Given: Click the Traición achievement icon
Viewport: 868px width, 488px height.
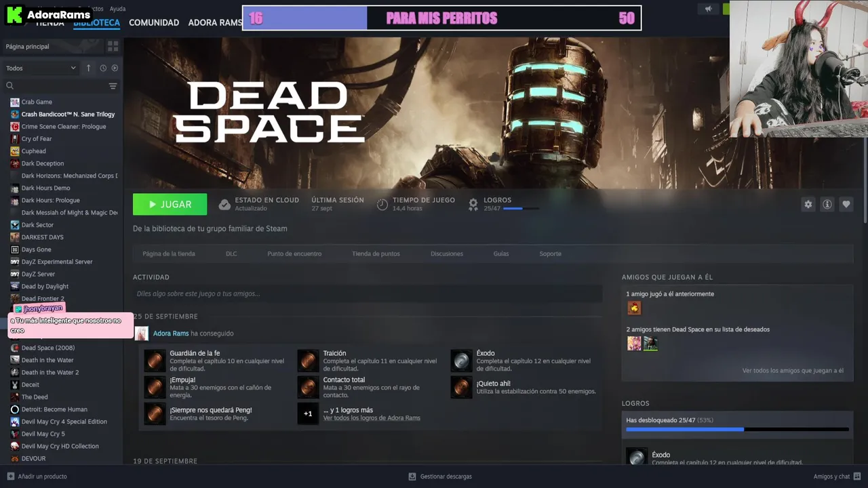Looking at the screenshot, I should [x=308, y=361].
